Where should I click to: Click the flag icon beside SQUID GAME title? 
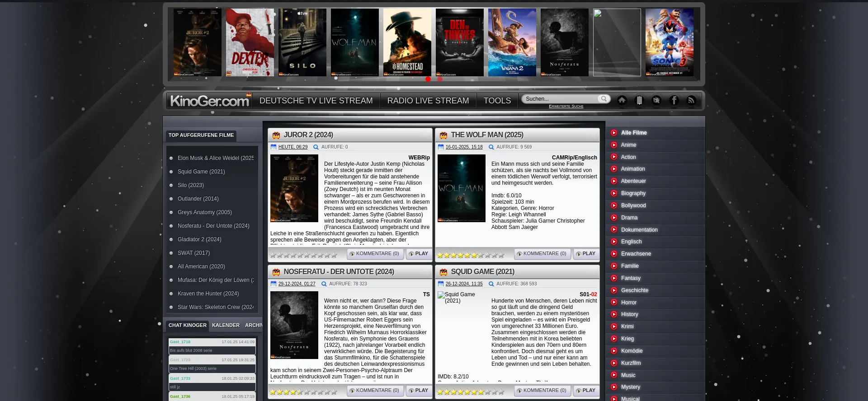pos(443,272)
